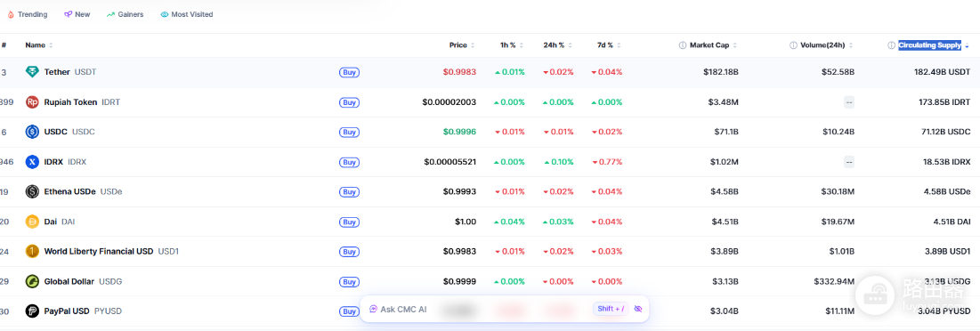This screenshot has height=331, width=980.
Task: Buy Rupiah Token IDRT
Action: 350,101
